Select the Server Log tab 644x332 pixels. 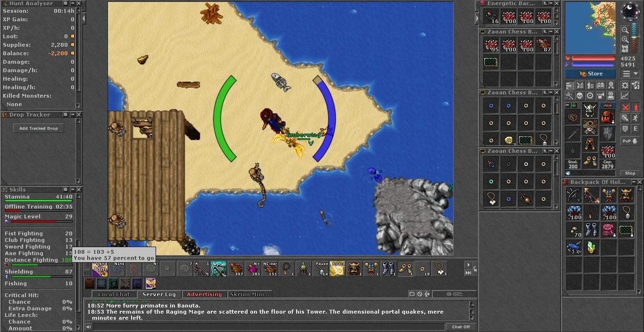[x=159, y=294]
